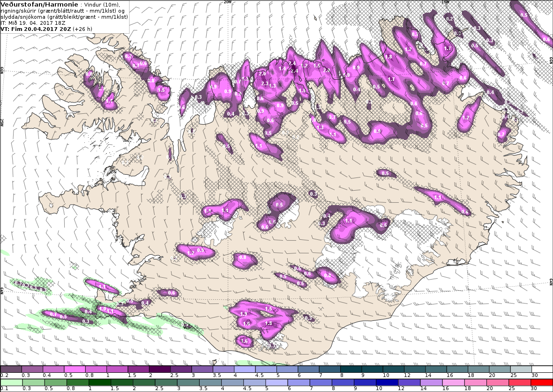Image resolution: width=553 pixels, height=392 pixels.
Task: Choose the darkest purple snow-scale swatch labeled 2
Action: [x=160, y=370]
